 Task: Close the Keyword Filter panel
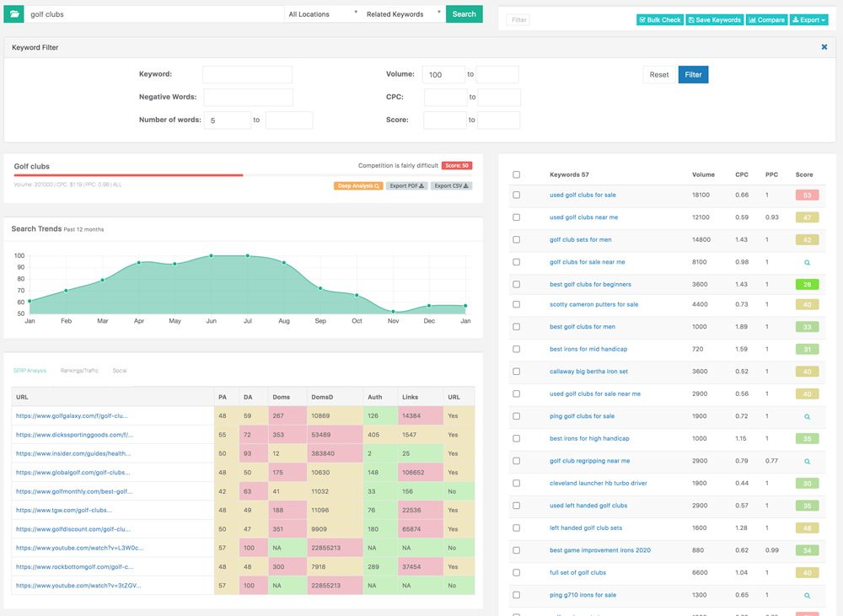824,47
